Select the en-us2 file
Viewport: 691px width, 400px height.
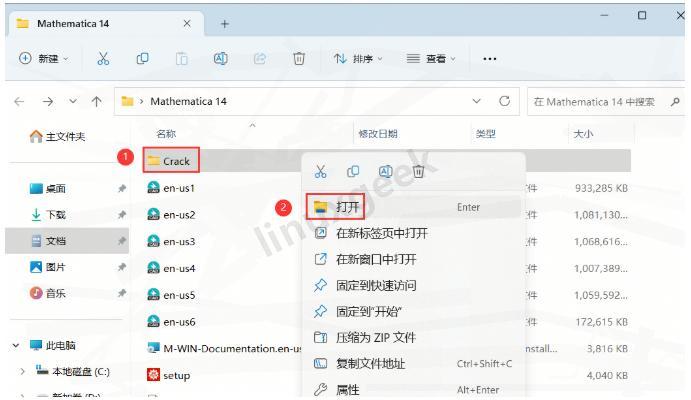[x=171, y=215]
